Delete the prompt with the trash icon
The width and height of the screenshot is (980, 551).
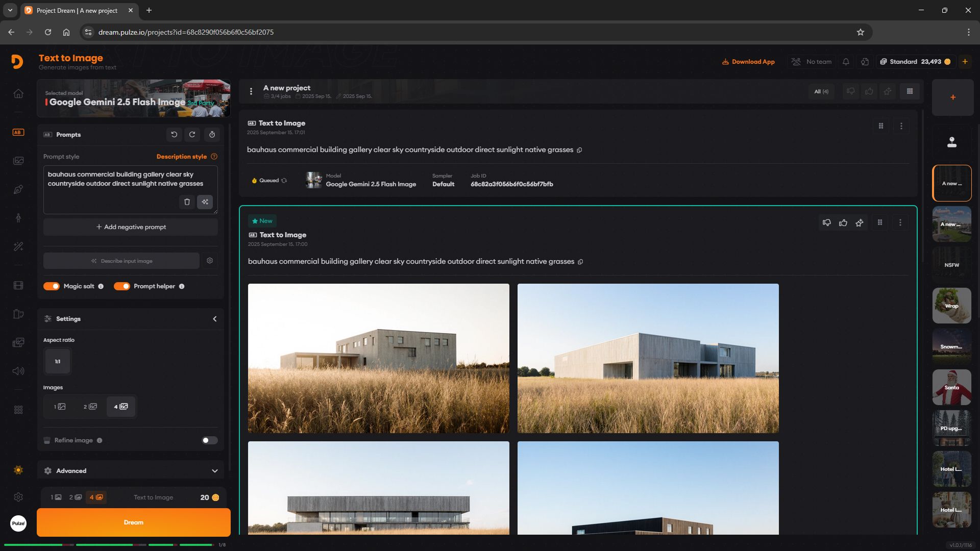click(x=187, y=202)
